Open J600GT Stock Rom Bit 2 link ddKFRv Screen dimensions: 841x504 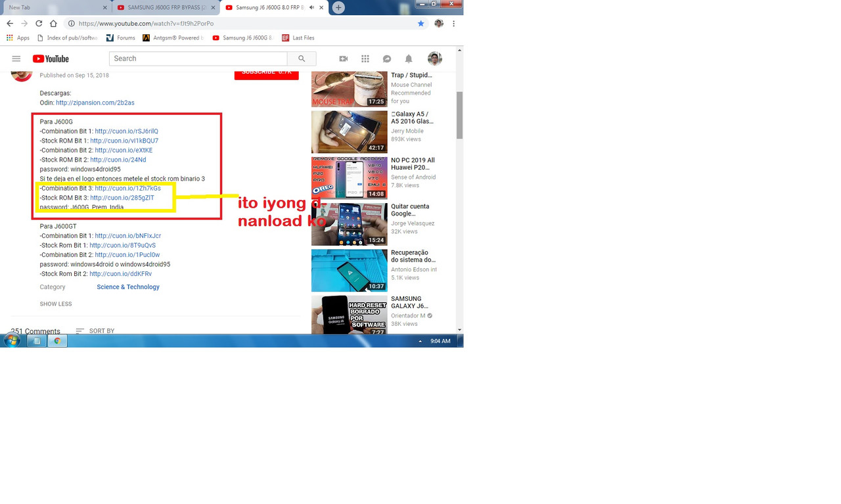click(121, 274)
